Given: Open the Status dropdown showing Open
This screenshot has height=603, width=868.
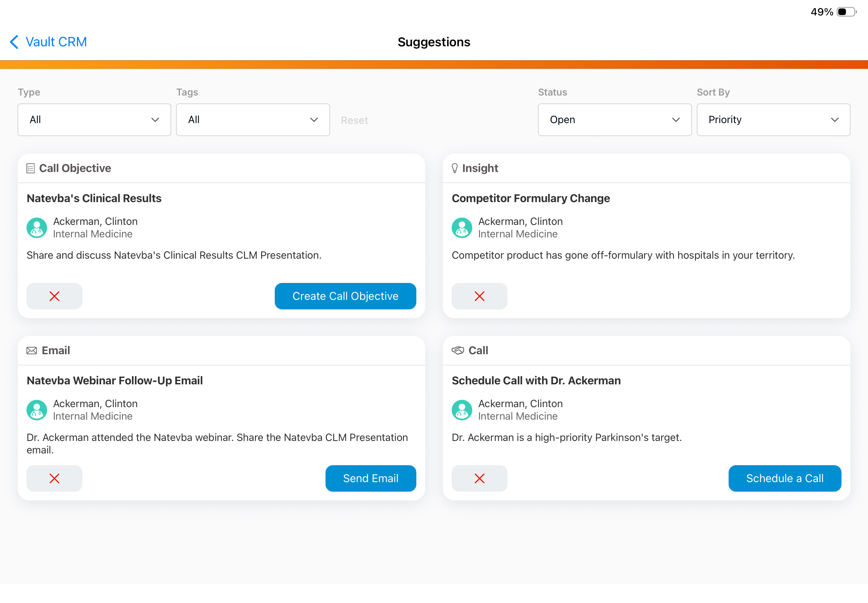Looking at the screenshot, I should 614,120.
